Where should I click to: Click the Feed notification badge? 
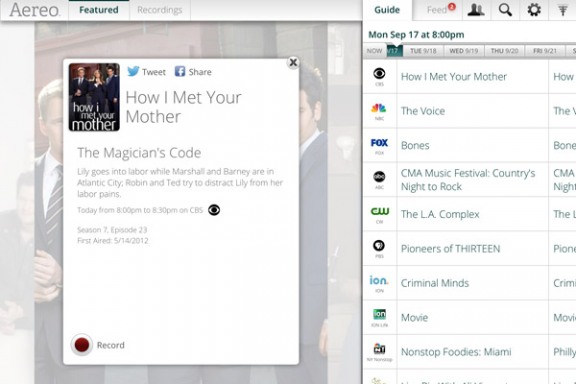point(452,6)
